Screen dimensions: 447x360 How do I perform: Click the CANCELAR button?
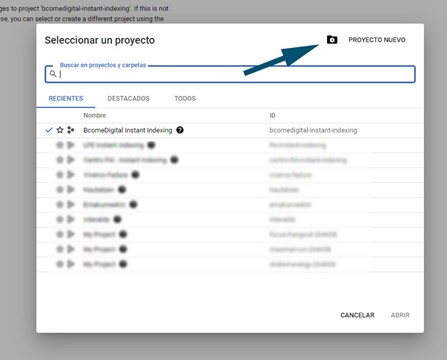357,315
